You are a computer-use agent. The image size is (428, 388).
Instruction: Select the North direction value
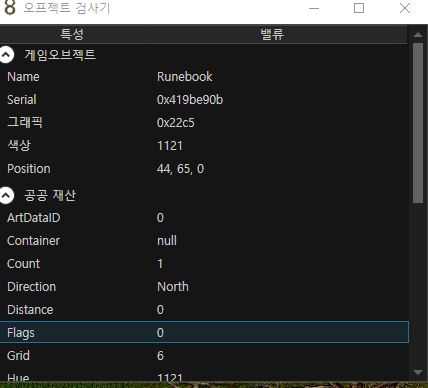tap(173, 287)
